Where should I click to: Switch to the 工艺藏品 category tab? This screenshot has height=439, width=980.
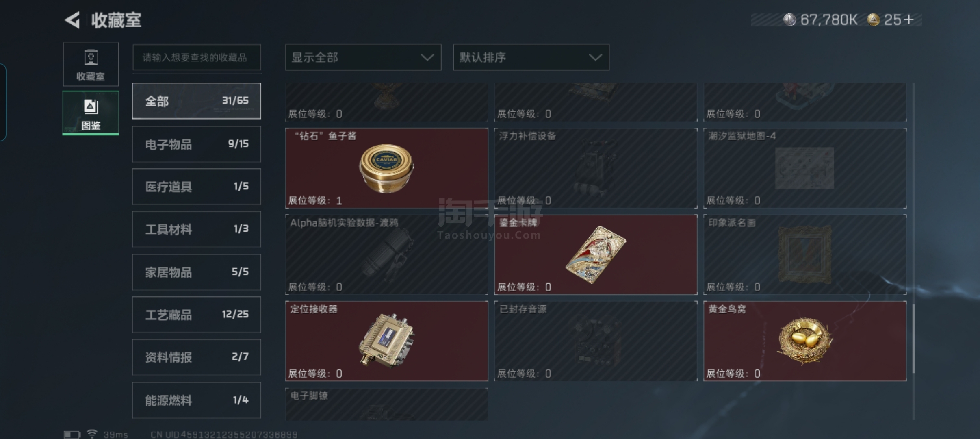196,314
